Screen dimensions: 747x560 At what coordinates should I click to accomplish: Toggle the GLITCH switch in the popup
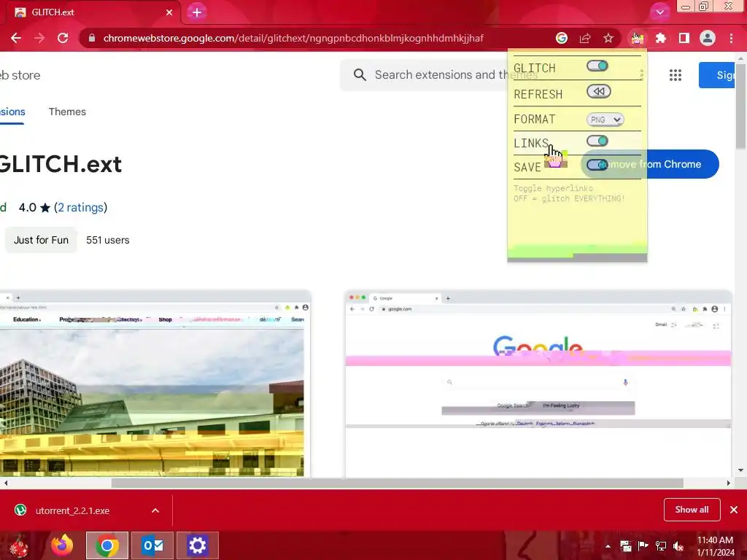(x=597, y=66)
